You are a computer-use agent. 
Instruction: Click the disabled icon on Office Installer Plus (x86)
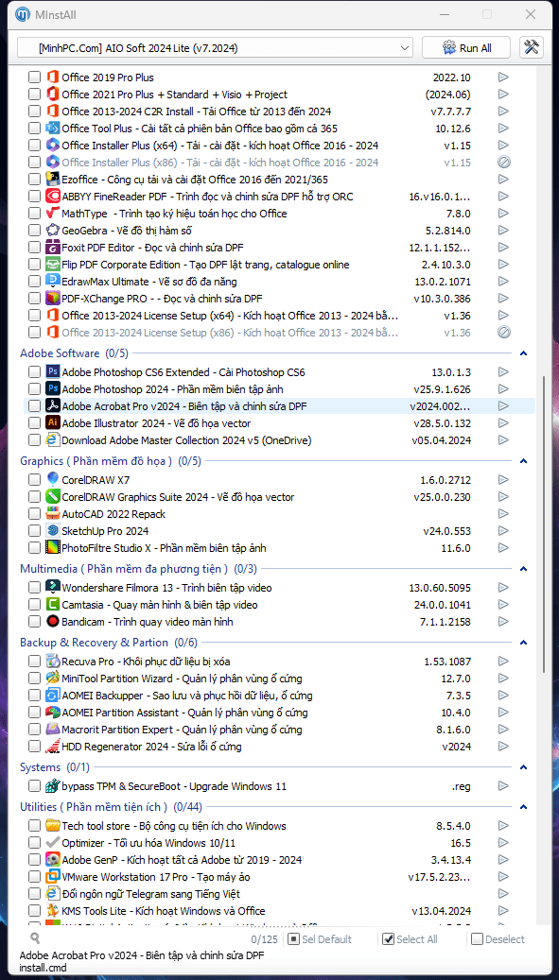click(504, 163)
